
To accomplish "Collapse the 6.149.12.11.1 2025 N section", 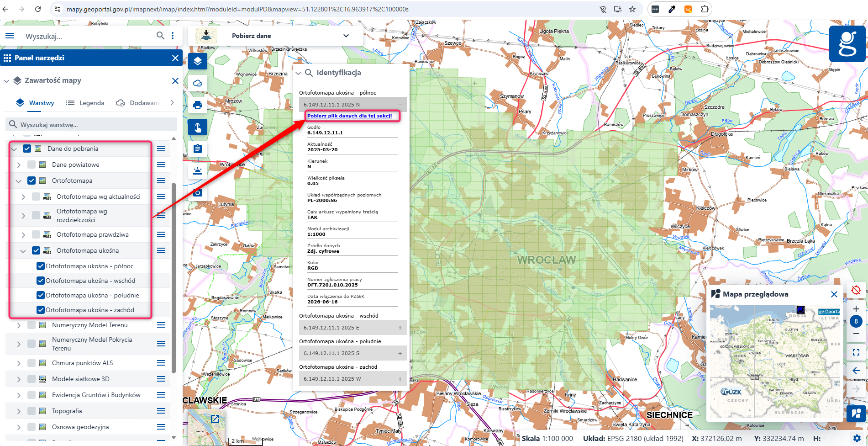I will click(353, 104).
